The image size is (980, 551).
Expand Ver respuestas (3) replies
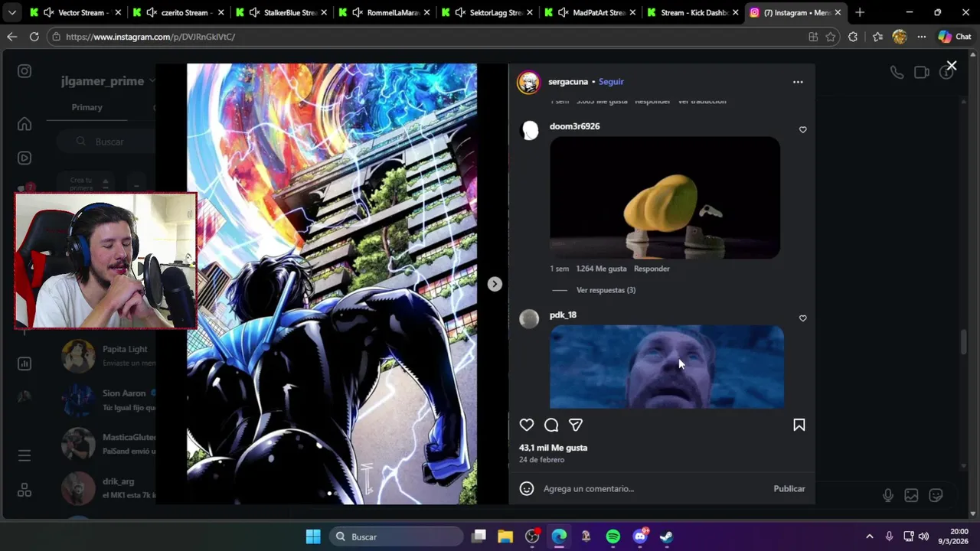[606, 290]
